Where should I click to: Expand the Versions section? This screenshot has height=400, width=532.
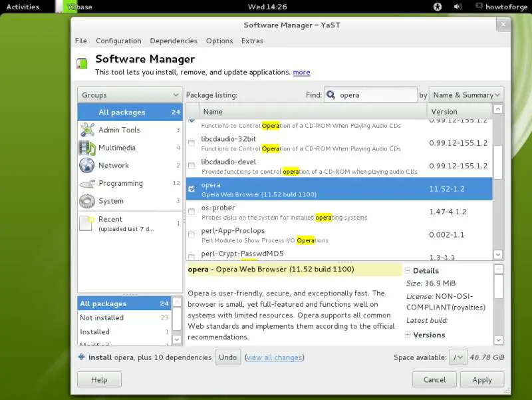(x=408, y=335)
